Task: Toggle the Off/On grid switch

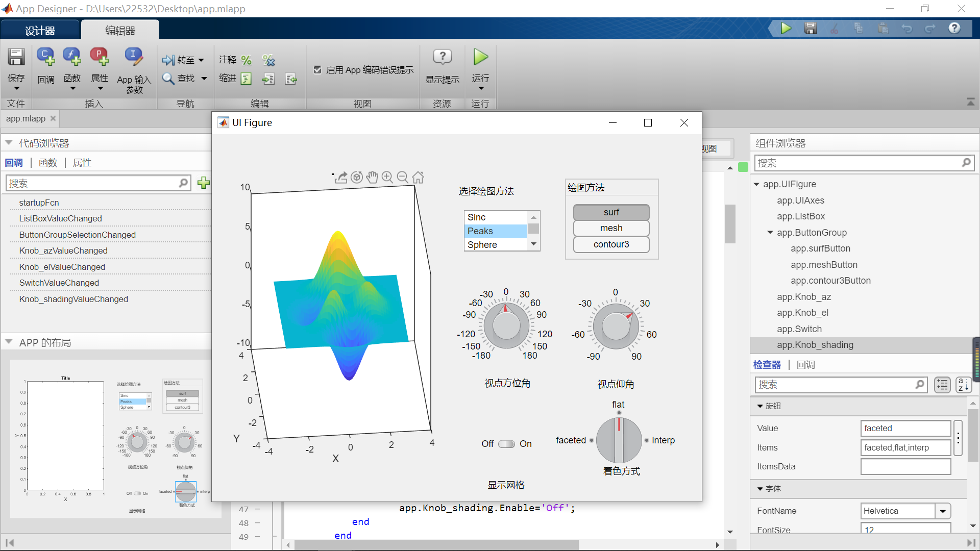Action: pyautogui.click(x=506, y=444)
